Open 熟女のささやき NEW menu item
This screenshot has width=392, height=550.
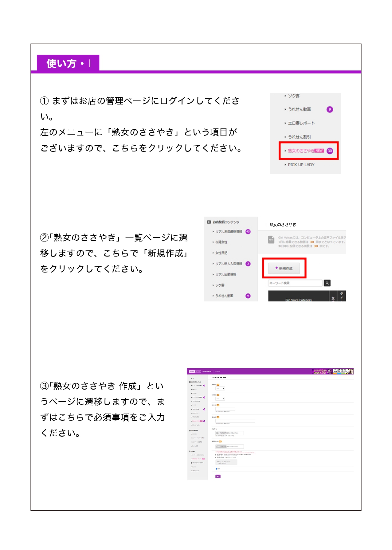305,151
